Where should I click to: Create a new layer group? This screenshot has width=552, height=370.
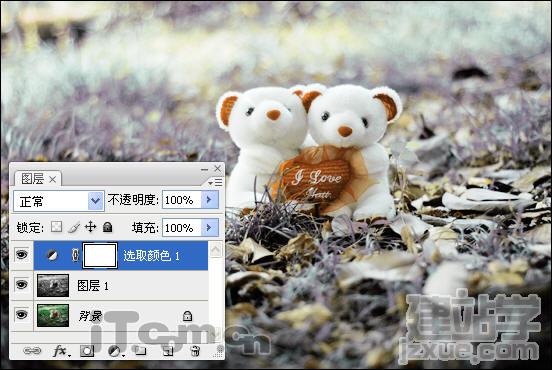tap(141, 351)
